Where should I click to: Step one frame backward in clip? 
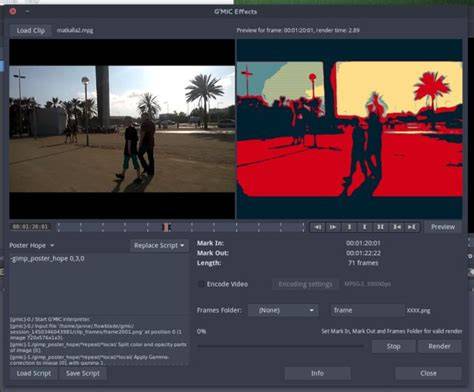coord(317,227)
